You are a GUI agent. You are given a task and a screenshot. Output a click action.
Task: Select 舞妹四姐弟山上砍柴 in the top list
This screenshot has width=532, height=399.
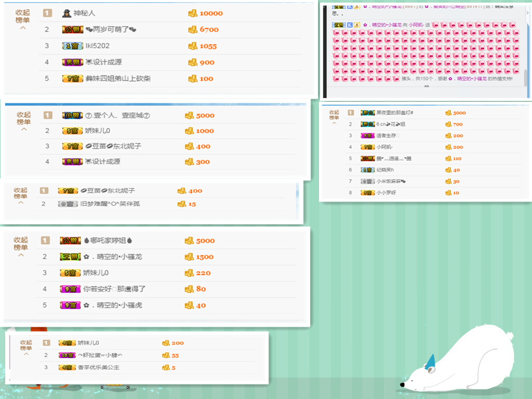118,78
